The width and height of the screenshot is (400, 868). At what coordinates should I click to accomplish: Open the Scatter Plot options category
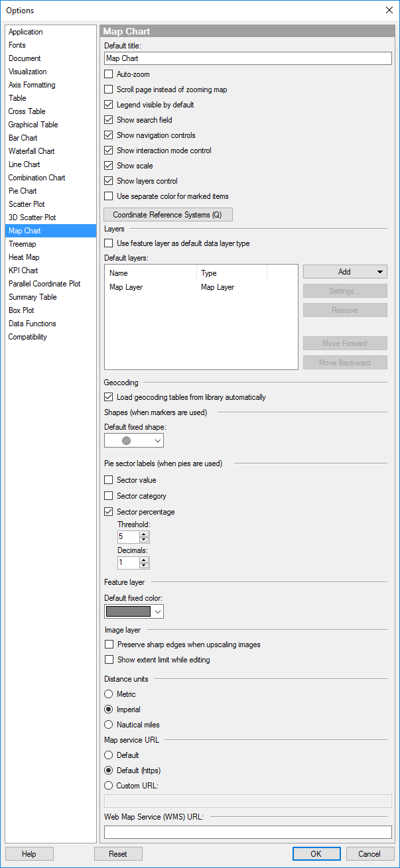coord(27,204)
